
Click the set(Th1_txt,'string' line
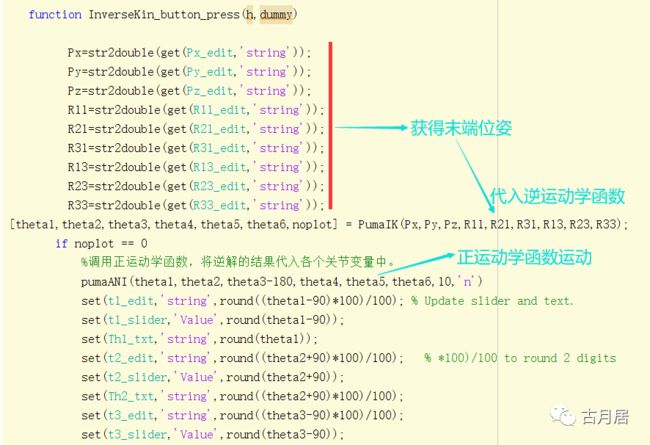point(199,339)
